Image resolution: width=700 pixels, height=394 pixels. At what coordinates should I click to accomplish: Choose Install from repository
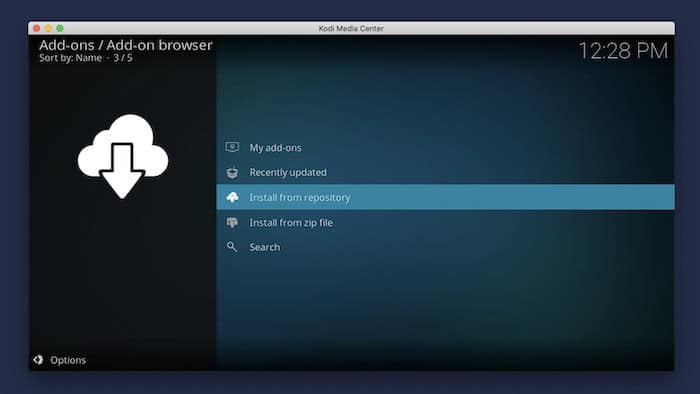446,197
